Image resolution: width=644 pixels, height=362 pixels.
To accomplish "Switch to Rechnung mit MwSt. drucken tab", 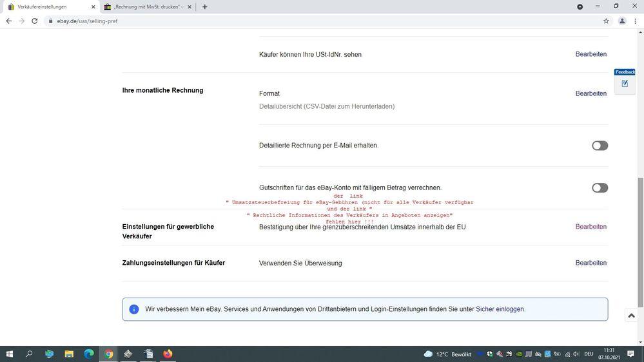I will click(x=147, y=7).
